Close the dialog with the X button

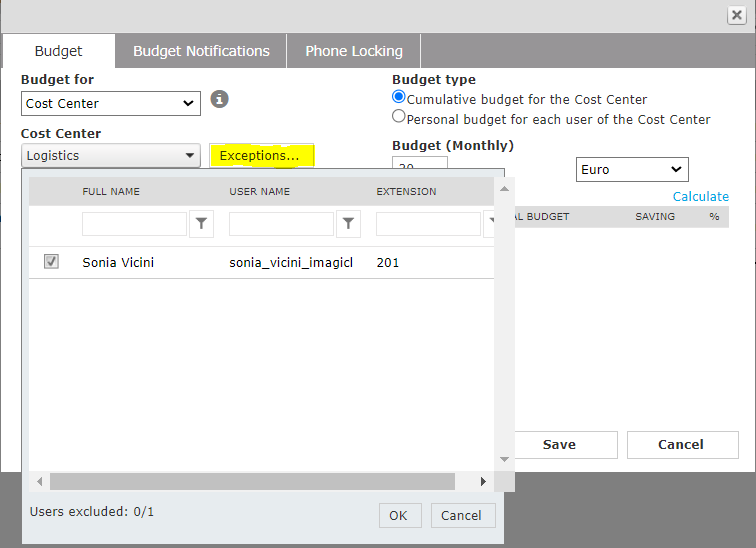736,15
